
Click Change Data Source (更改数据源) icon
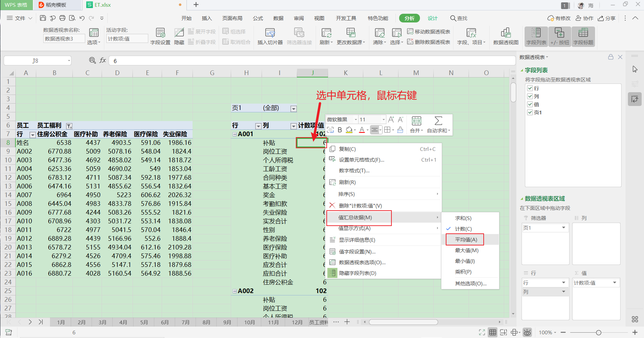[x=351, y=36]
